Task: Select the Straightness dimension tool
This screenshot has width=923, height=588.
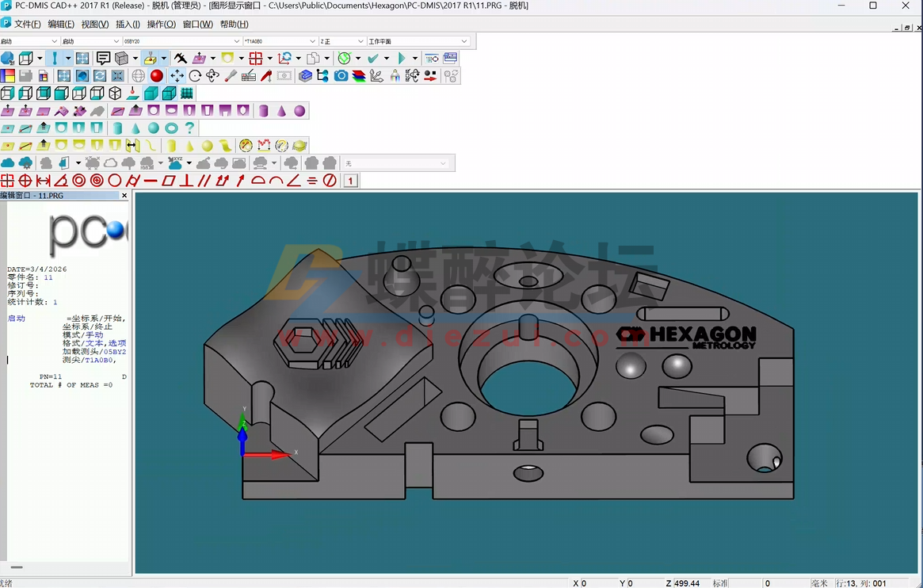Action: tap(151, 181)
